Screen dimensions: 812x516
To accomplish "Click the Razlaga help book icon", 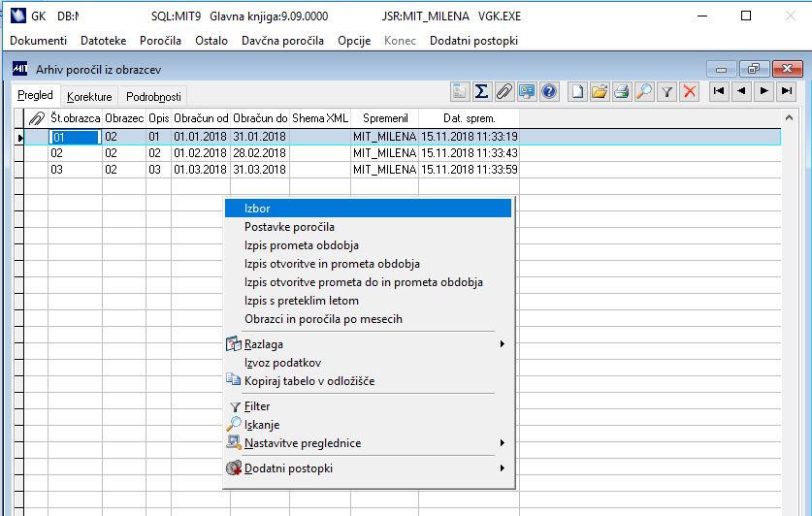I will 234,344.
